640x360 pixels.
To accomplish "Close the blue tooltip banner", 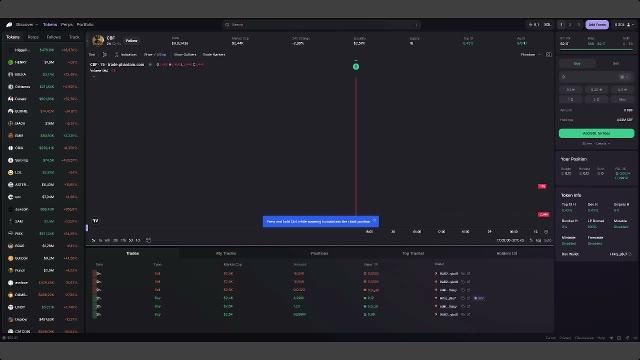I will (374, 221).
